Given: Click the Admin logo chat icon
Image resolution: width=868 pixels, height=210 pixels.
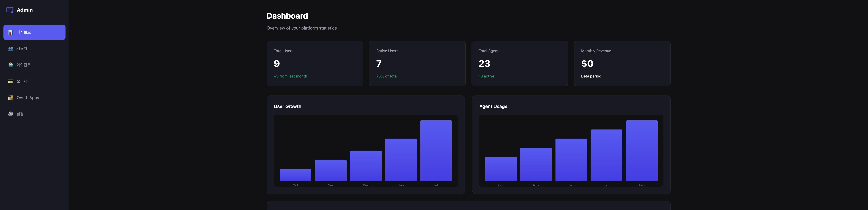Looking at the screenshot, I should pyautogui.click(x=10, y=10).
